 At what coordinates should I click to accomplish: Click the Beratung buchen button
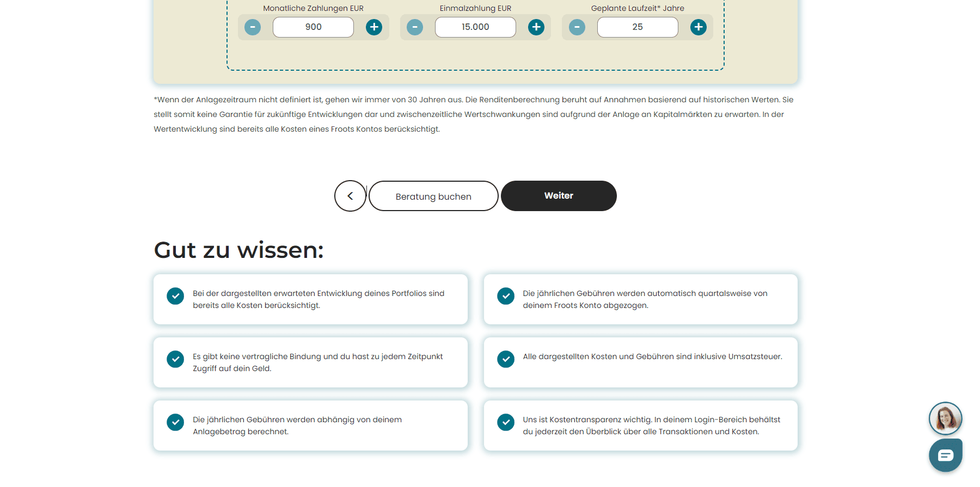[x=433, y=196]
